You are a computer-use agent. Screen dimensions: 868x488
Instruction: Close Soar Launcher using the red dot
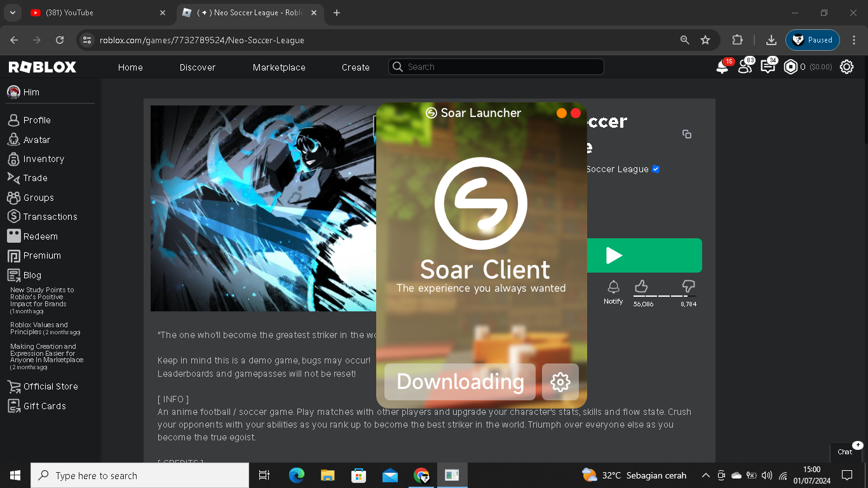(x=576, y=113)
